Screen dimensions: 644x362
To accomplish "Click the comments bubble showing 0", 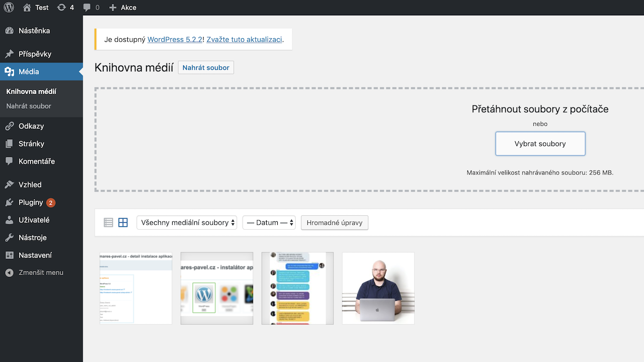I will coord(90,7).
